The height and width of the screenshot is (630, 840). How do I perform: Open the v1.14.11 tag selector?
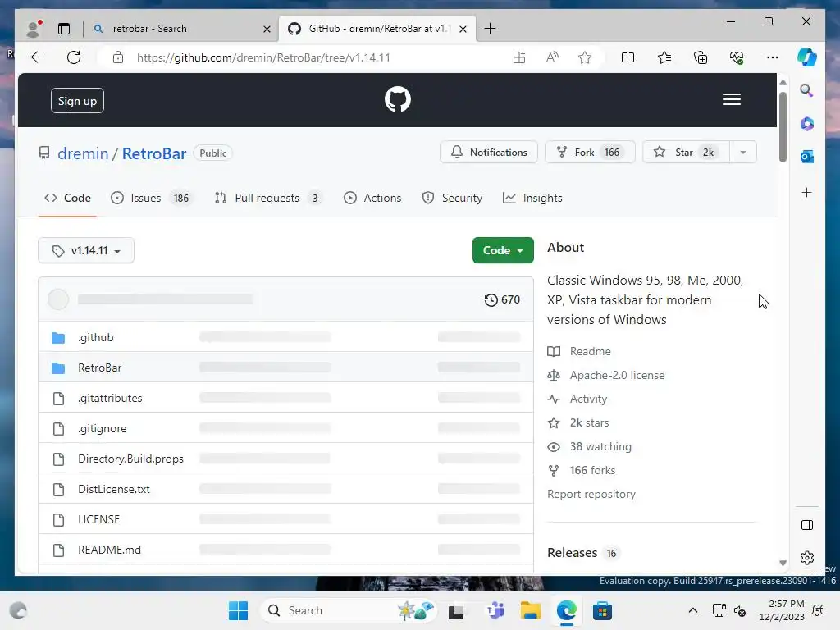pyautogui.click(x=86, y=250)
